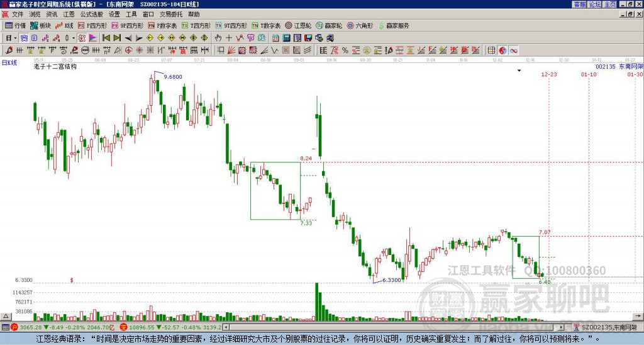This screenshot has height=345, width=644.
Task: Open 赢家服务 service link
Action: click(x=394, y=25)
